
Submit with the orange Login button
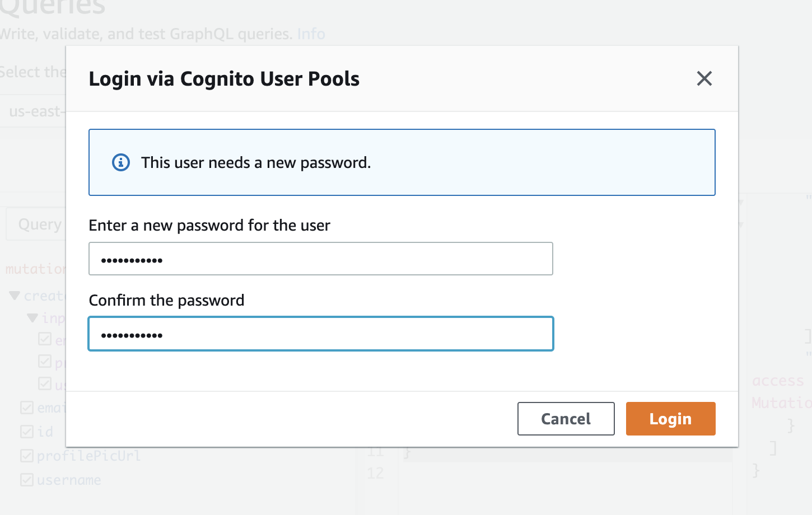[x=670, y=419]
